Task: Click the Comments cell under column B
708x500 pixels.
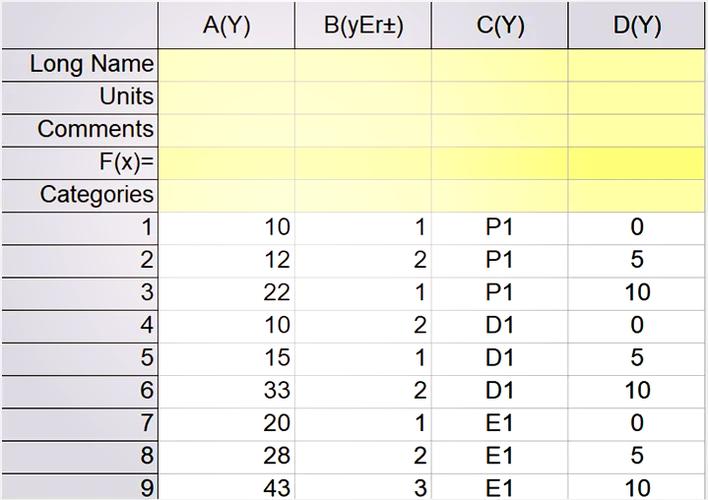Action: (363, 130)
